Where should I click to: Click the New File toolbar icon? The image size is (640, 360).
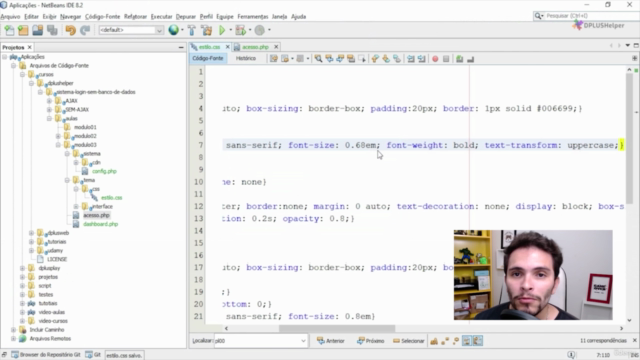pos(9,30)
